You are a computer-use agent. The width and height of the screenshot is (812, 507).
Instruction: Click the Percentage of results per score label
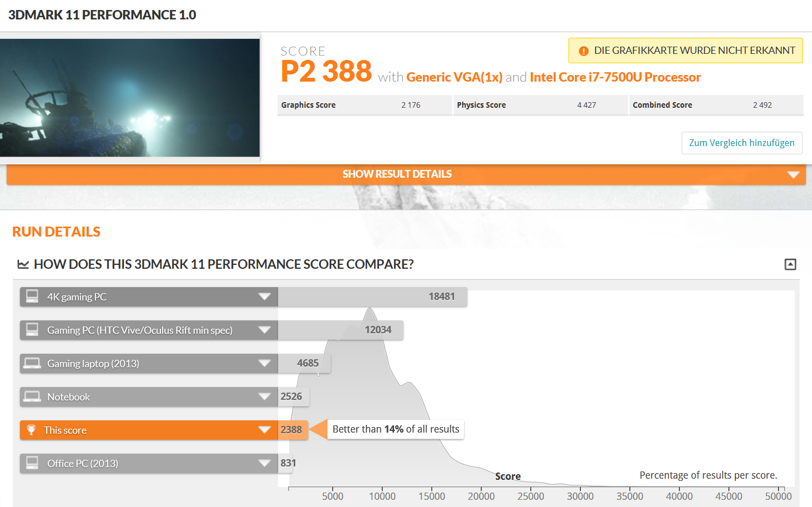[708, 475]
